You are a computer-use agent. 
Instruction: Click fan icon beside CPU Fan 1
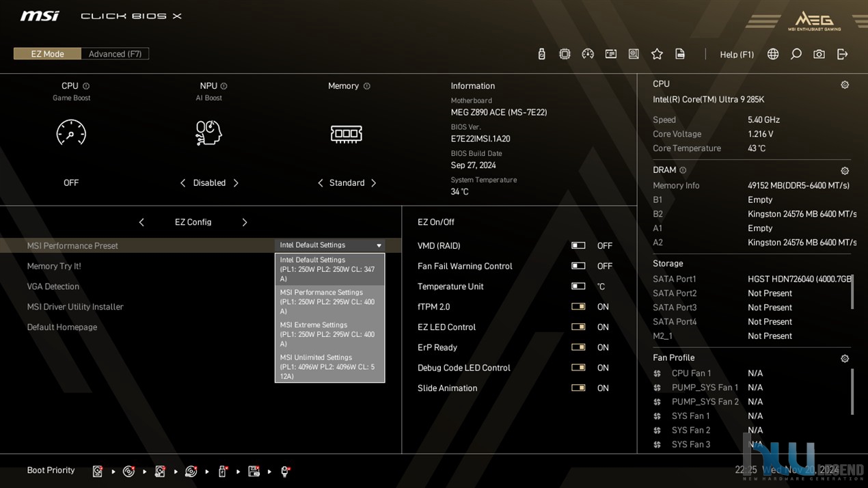(657, 373)
